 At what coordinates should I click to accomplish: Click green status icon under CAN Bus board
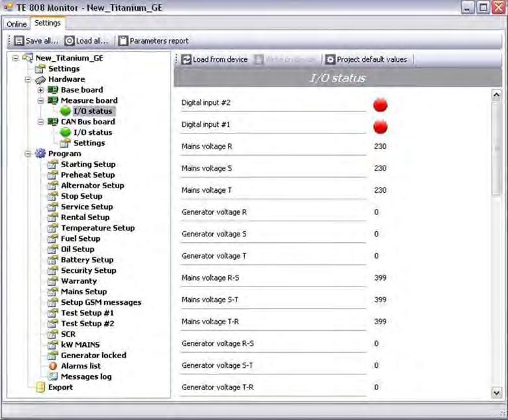click(65, 132)
